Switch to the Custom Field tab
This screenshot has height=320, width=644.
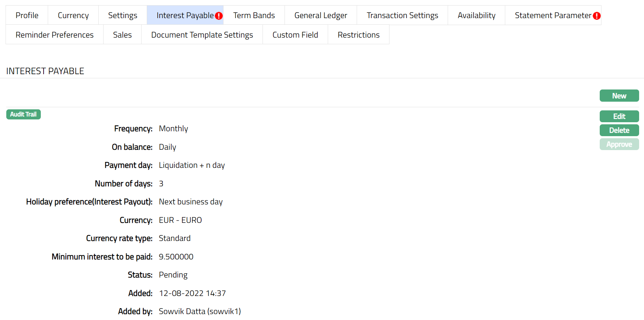coord(295,35)
